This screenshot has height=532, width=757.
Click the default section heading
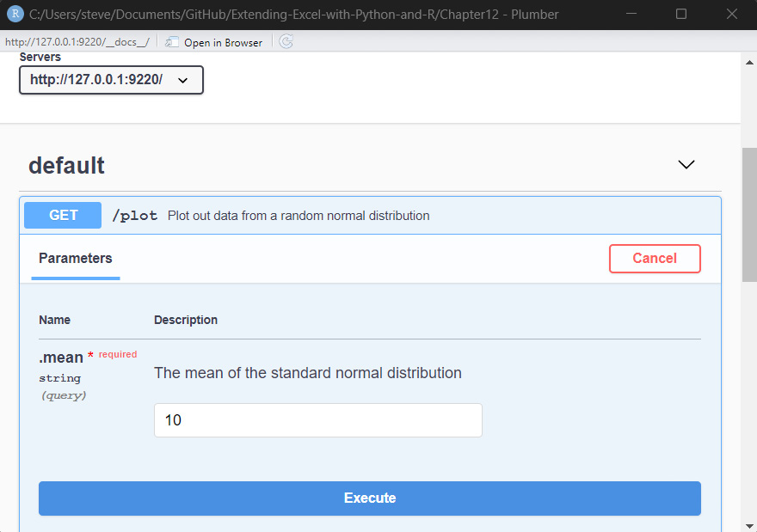[66, 165]
